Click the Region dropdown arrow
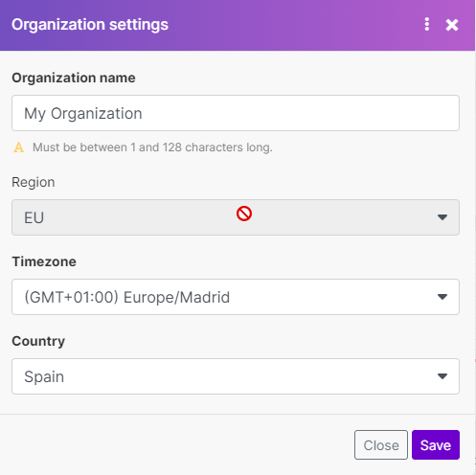This screenshot has width=476, height=475. (442, 217)
